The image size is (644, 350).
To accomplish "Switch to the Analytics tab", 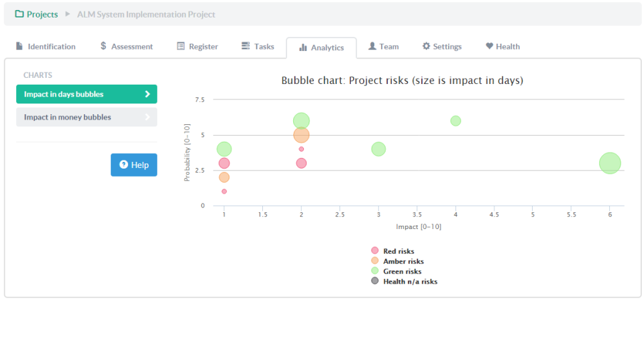I will click(x=321, y=48).
